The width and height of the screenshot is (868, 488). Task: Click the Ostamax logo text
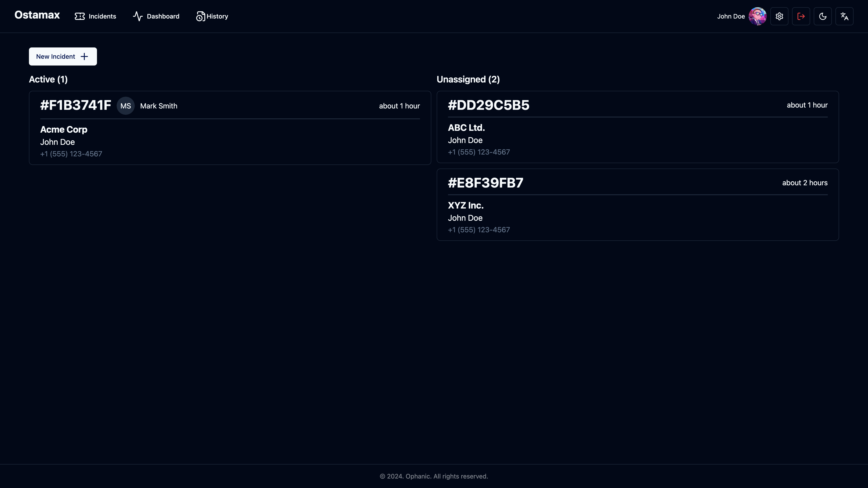click(x=37, y=15)
